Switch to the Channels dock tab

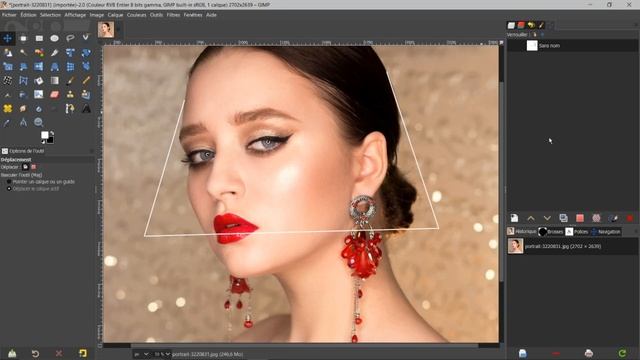coord(521,25)
